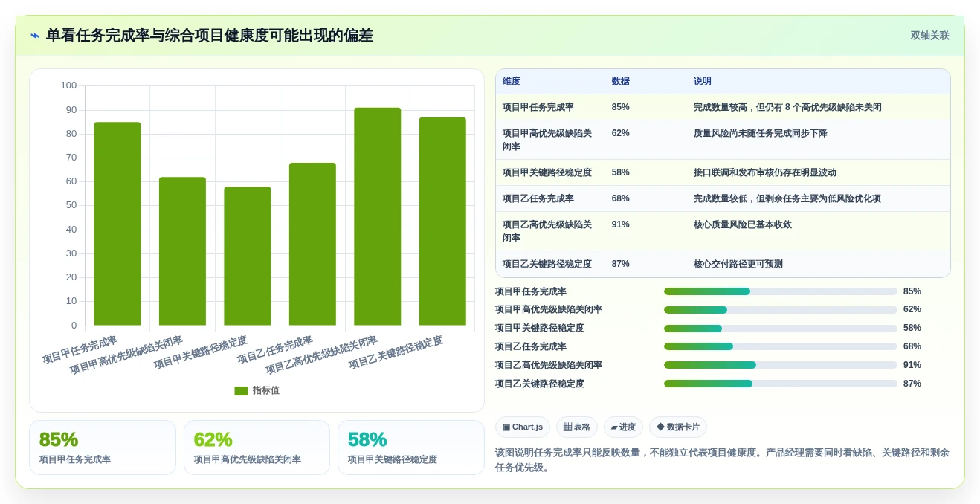Click the 58% 项目甲关键路径稳定度 data card
Screen dimensions: 980x504
coord(411,448)
